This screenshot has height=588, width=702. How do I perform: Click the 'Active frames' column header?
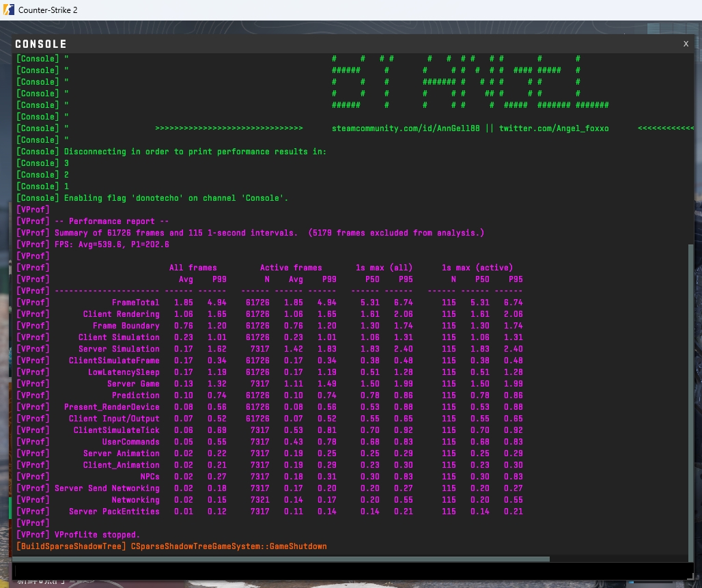[291, 268]
